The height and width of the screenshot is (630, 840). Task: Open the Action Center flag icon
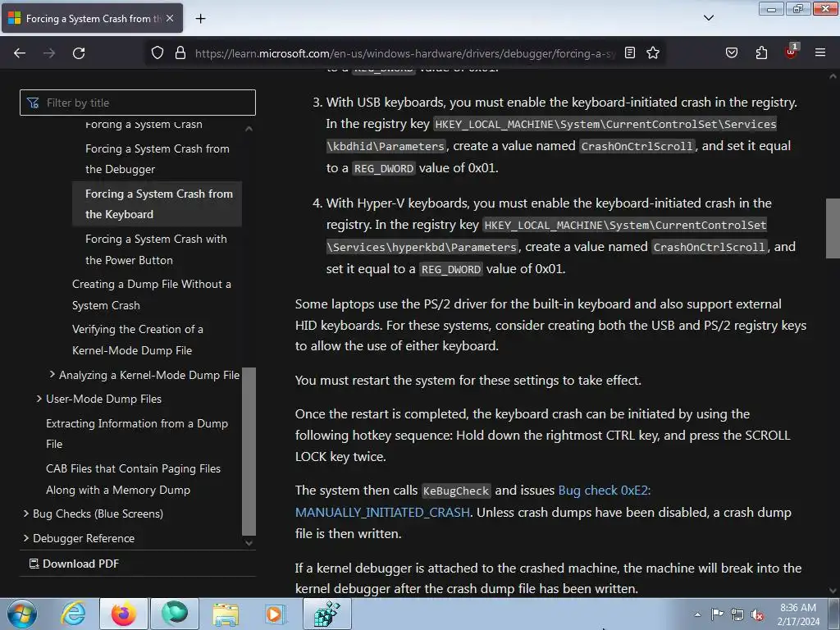pos(717,614)
